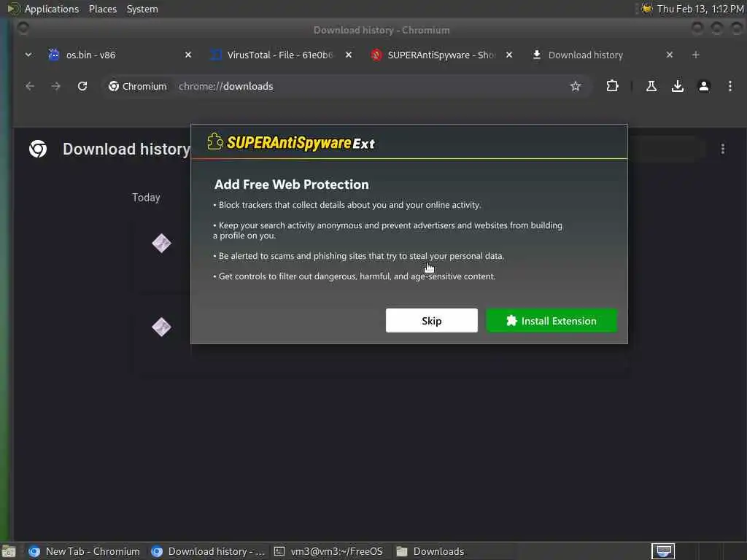Click the Chromium site info chip
The width and height of the screenshot is (747, 560).
138,86
